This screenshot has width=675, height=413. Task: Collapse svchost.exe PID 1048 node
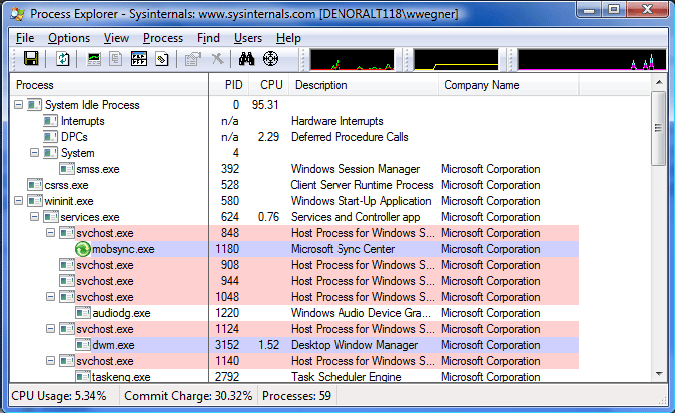tap(50, 297)
